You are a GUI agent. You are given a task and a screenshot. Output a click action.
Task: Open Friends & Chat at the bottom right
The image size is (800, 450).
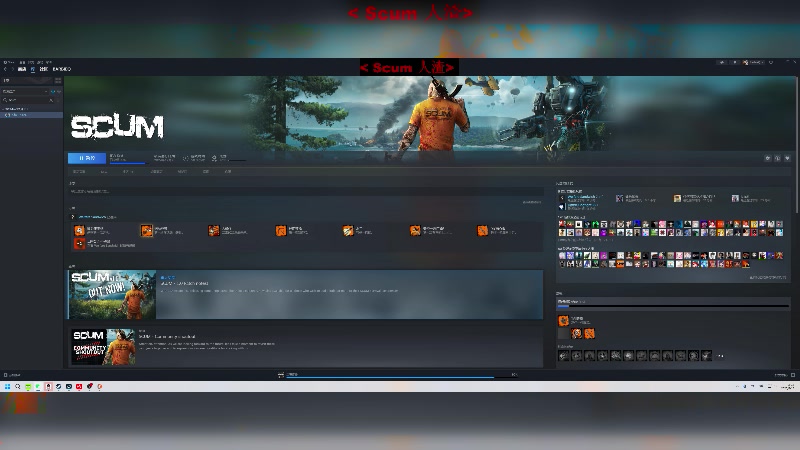click(784, 375)
